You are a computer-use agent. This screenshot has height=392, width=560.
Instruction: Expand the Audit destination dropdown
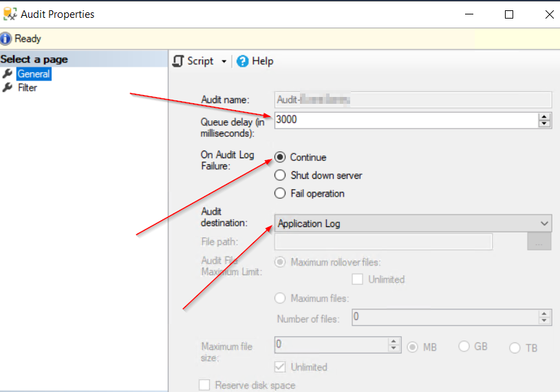[544, 224]
